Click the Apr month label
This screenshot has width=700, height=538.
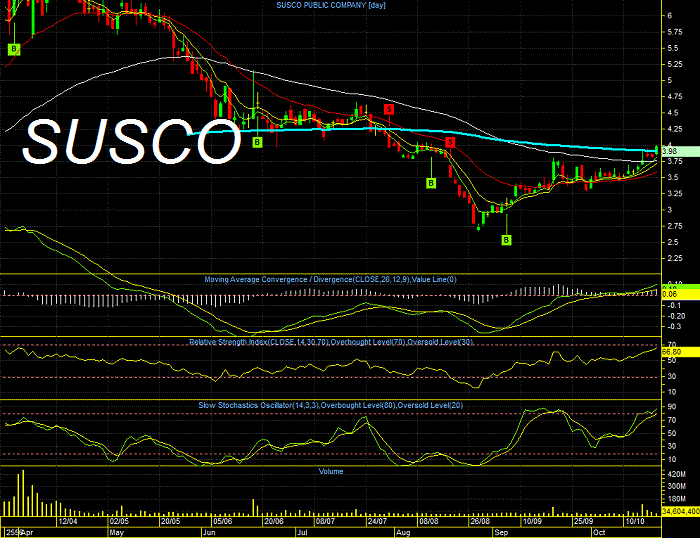coord(27,533)
